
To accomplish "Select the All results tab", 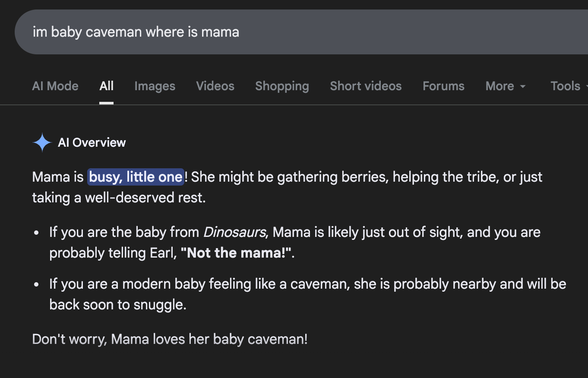I will pyautogui.click(x=106, y=86).
